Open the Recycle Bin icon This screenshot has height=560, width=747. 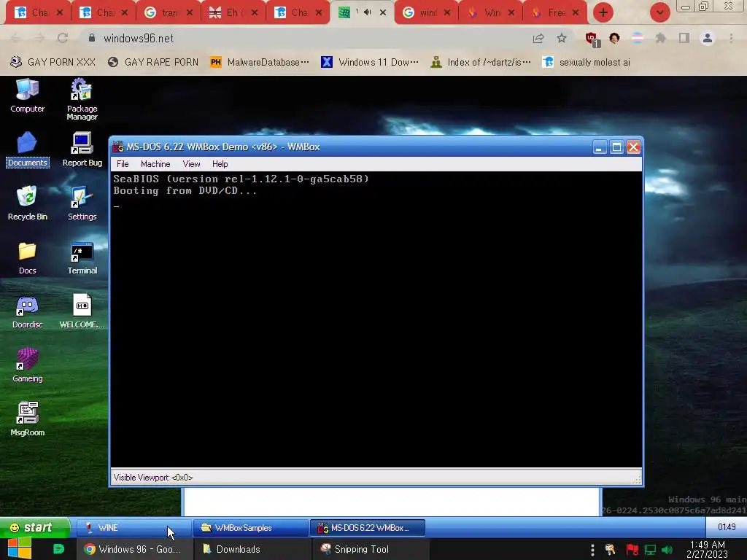coord(27,203)
